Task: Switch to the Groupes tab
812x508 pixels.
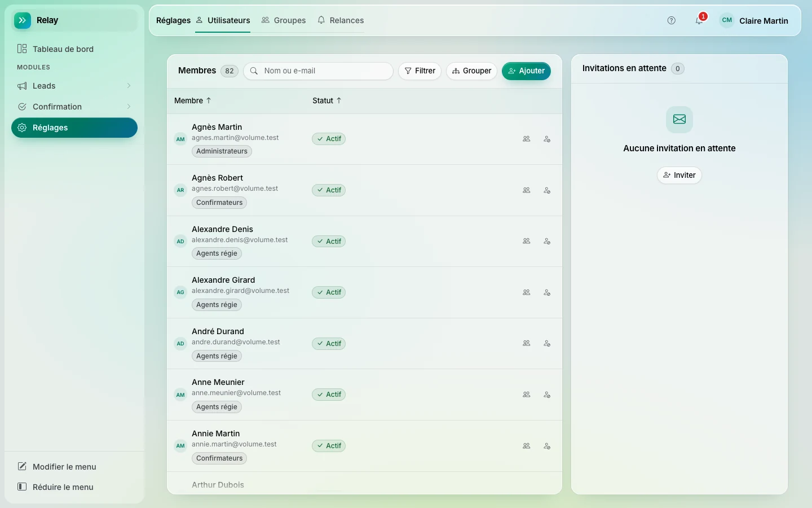Action: [284, 20]
